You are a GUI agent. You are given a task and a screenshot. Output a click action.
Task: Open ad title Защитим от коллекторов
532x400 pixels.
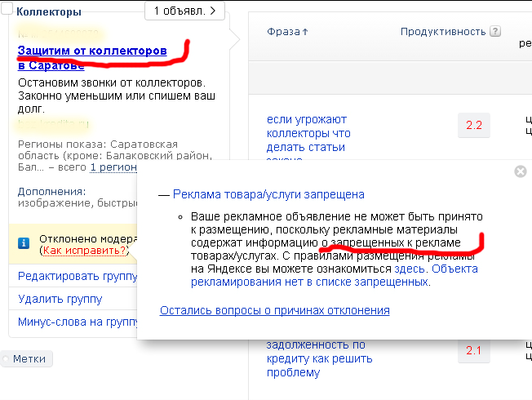(x=92, y=57)
